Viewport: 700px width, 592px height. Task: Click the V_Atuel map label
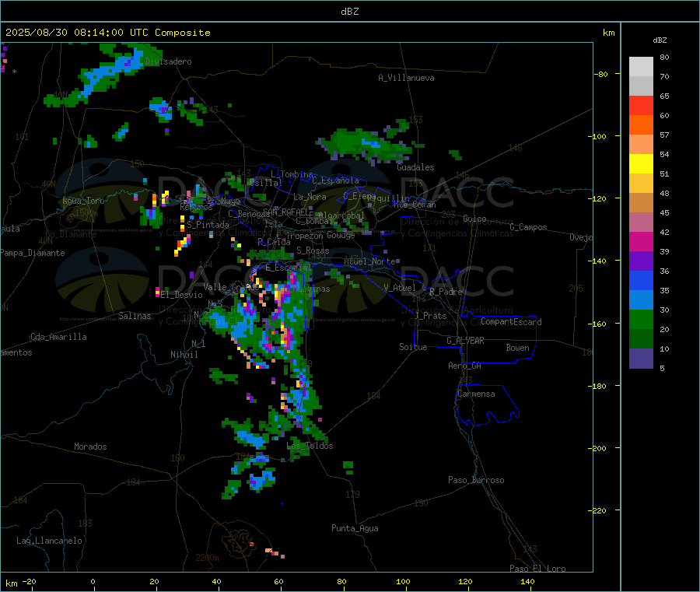(400, 288)
